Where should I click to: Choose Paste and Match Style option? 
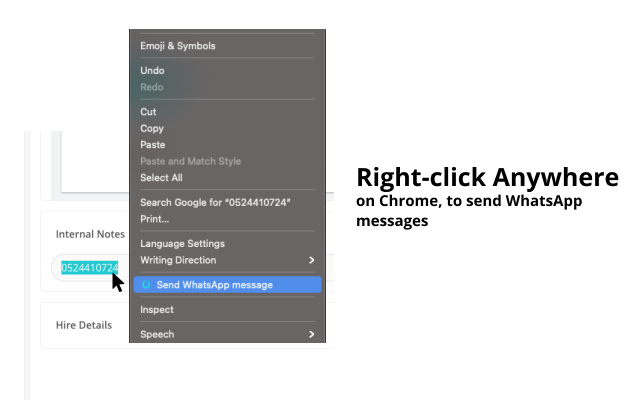(x=190, y=161)
